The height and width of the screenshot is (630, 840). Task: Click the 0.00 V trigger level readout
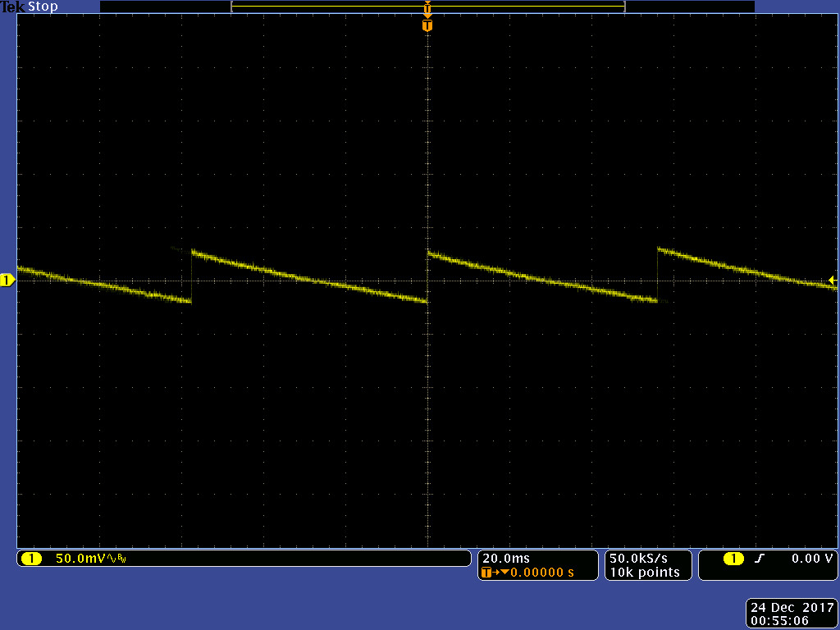[x=812, y=558]
